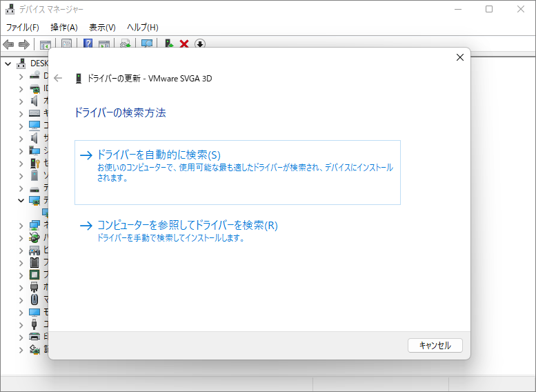Scan for hardware changes via monitor-magnifier icon
Image resolution: width=536 pixels, height=392 pixels.
(147, 44)
